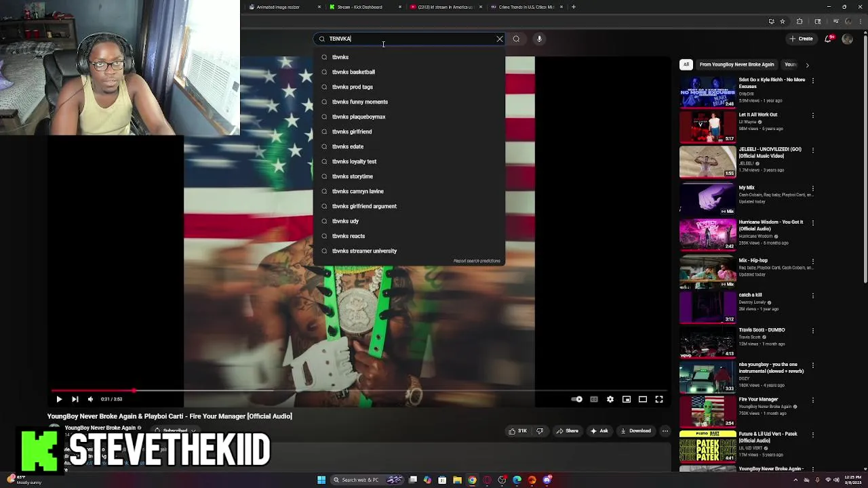Dislike the video
The image size is (868, 488).
pyautogui.click(x=540, y=431)
